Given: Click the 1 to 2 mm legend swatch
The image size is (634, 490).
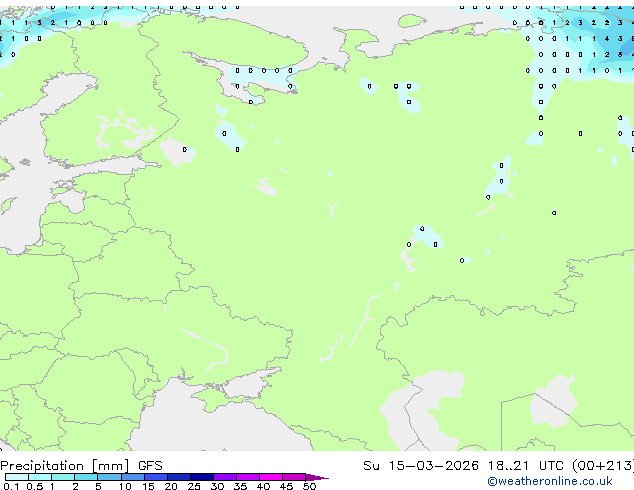Looking at the screenshot, I should click(x=63, y=477).
